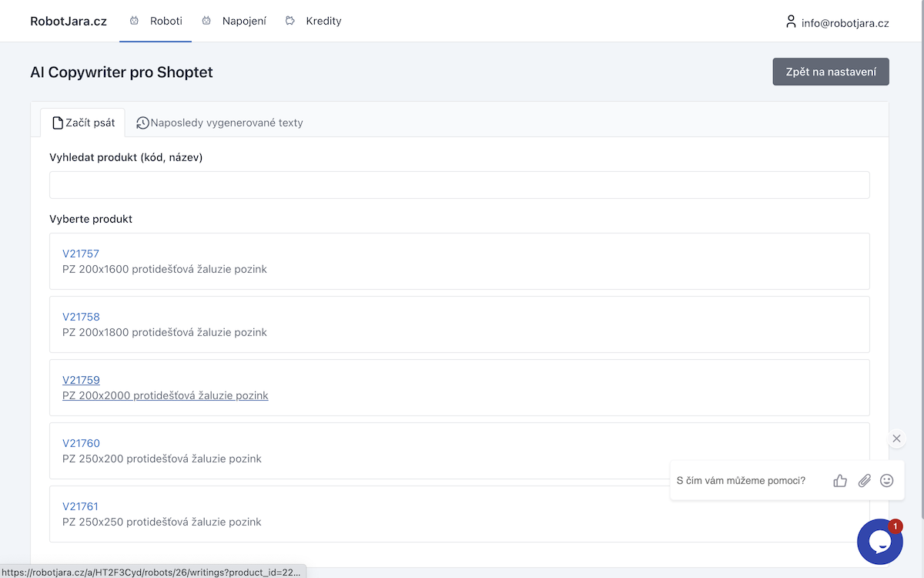Click the Kredity icon
This screenshot has height=578, width=924.
coord(290,22)
